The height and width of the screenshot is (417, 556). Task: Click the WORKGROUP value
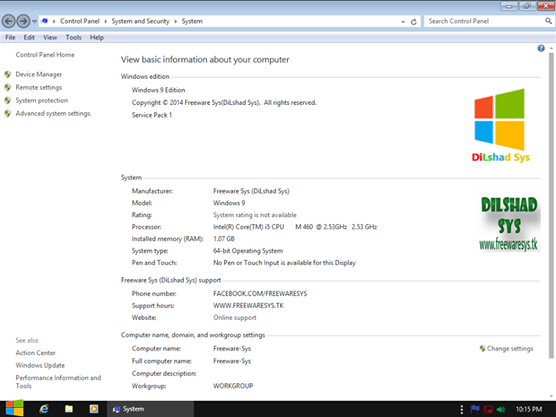[233, 386]
